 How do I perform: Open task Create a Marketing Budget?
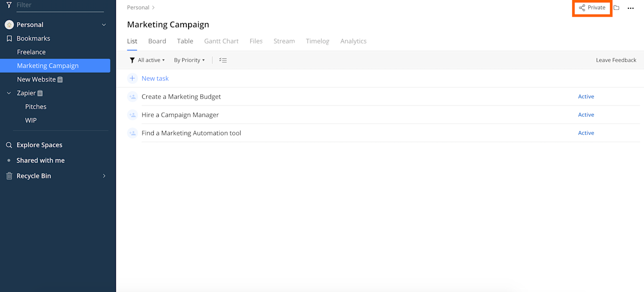(x=181, y=97)
